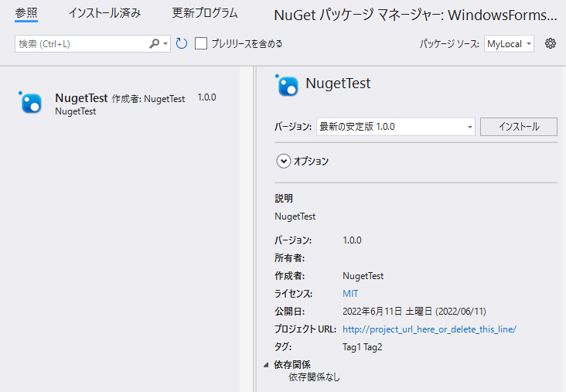Open the search box dropdown arrow
The height and width of the screenshot is (392, 566).
click(x=165, y=43)
